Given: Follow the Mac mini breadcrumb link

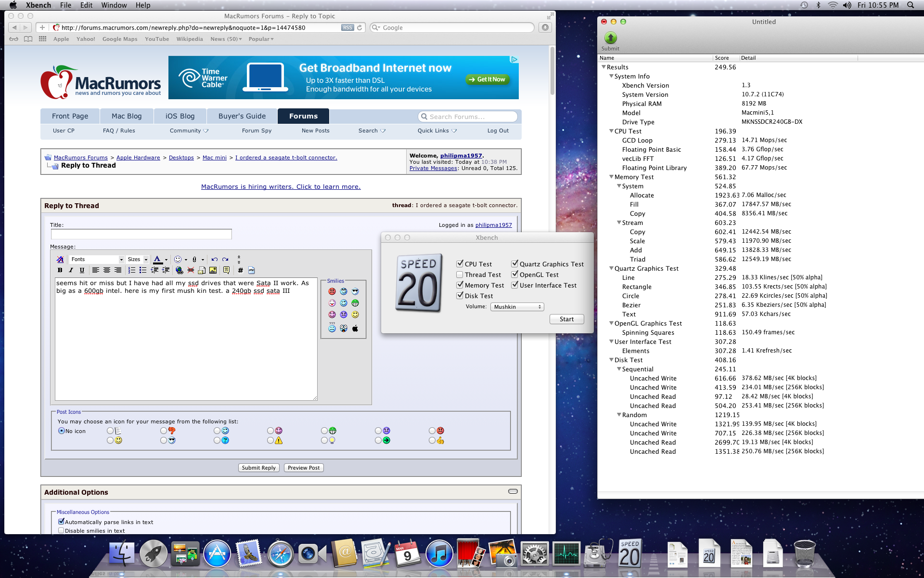Looking at the screenshot, I should 214,158.
